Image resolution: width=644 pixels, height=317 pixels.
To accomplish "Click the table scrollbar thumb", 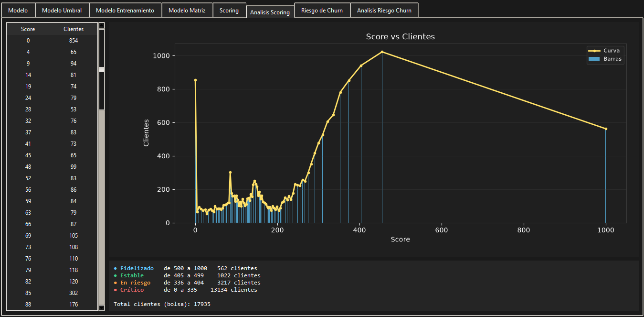I will pos(102,69).
